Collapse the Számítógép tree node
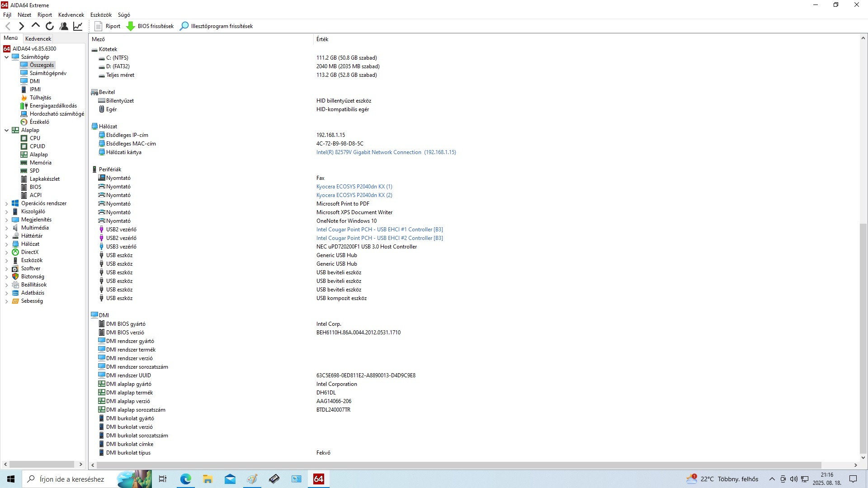 tap(6, 57)
